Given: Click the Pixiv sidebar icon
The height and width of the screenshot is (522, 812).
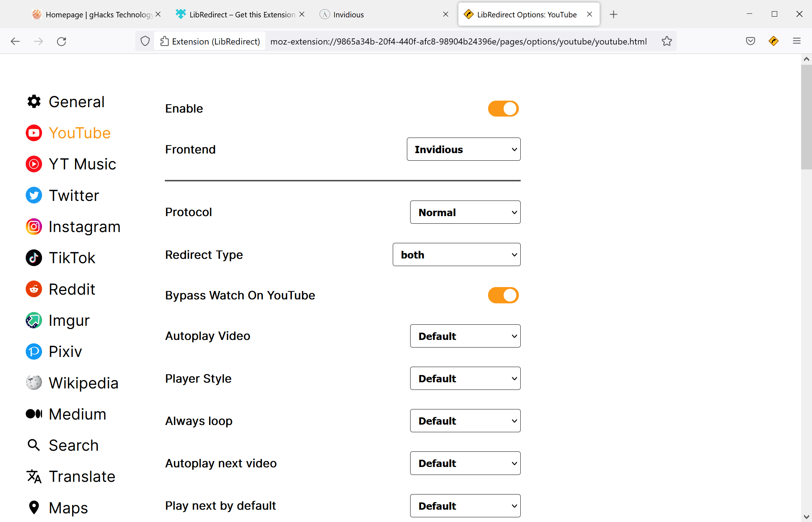Looking at the screenshot, I should [x=33, y=351].
